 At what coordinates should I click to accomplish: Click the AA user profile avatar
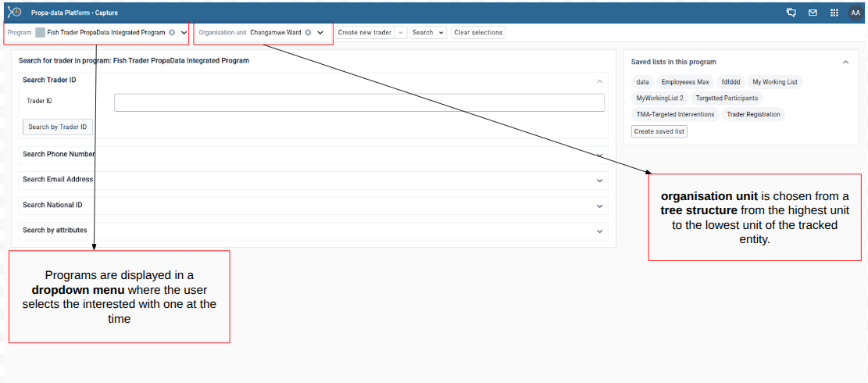(855, 13)
